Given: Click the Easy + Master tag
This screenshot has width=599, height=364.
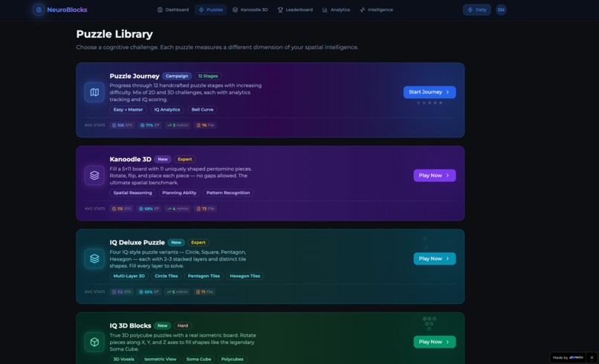Looking at the screenshot, I should pos(128,110).
